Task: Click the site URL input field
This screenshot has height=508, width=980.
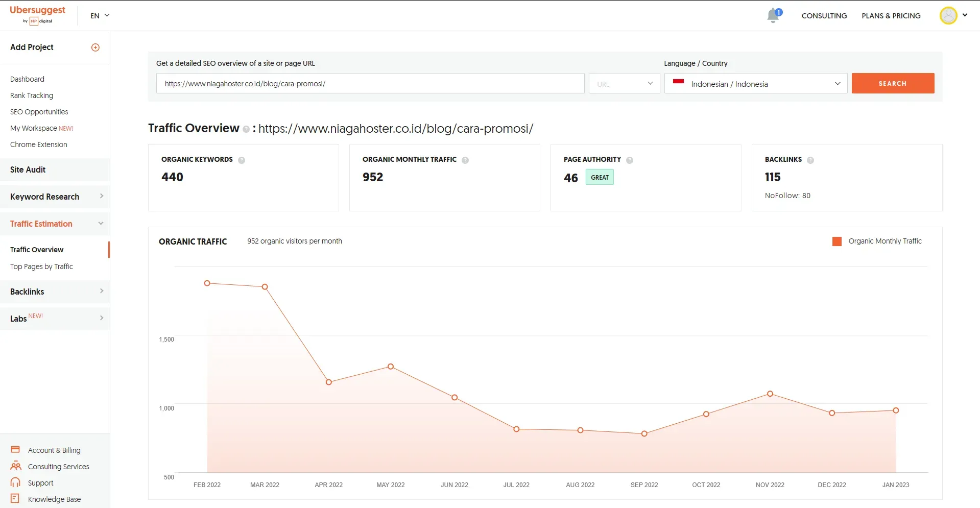Action: (x=370, y=84)
